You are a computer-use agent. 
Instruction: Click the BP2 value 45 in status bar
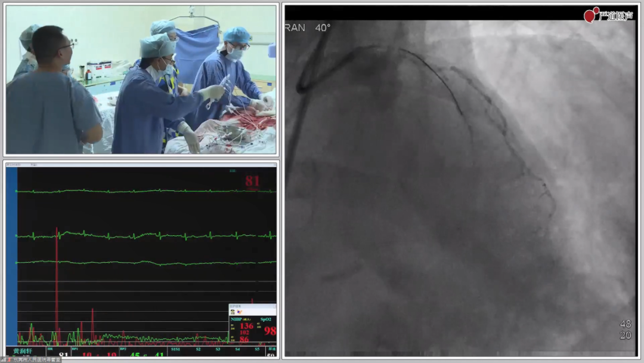[x=135, y=356]
